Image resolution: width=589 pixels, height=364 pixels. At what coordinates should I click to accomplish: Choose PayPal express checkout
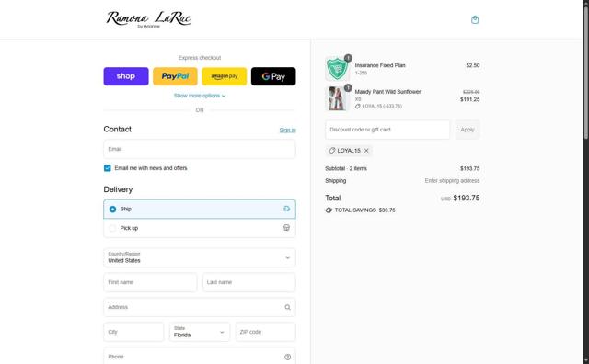pyautogui.click(x=175, y=76)
